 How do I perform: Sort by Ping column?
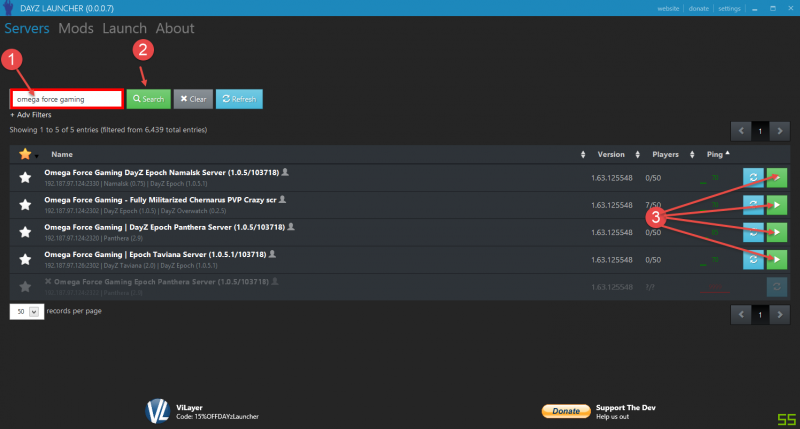pyautogui.click(x=715, y=154)
